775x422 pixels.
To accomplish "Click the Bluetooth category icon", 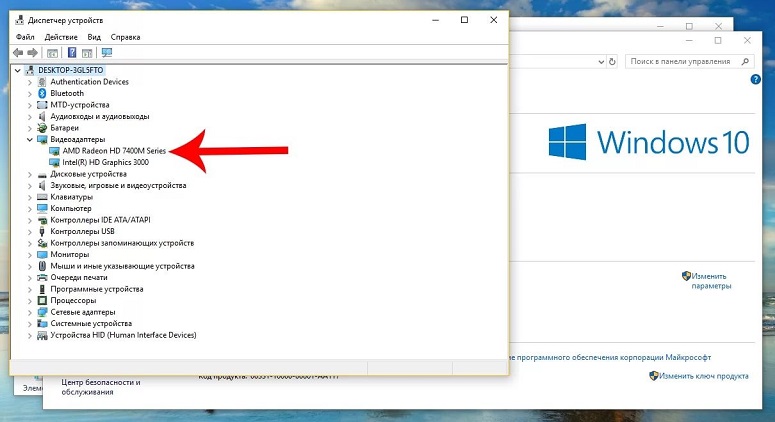I will click(42, 93).
